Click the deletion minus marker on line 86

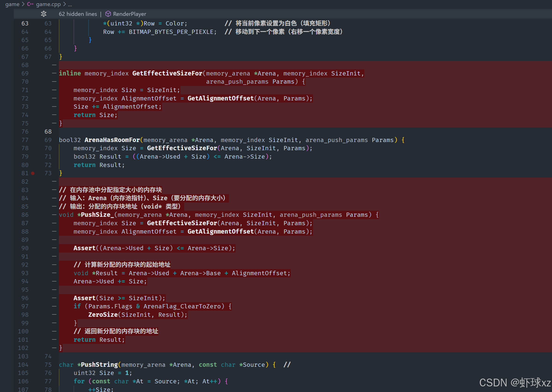tap(54, 215)
